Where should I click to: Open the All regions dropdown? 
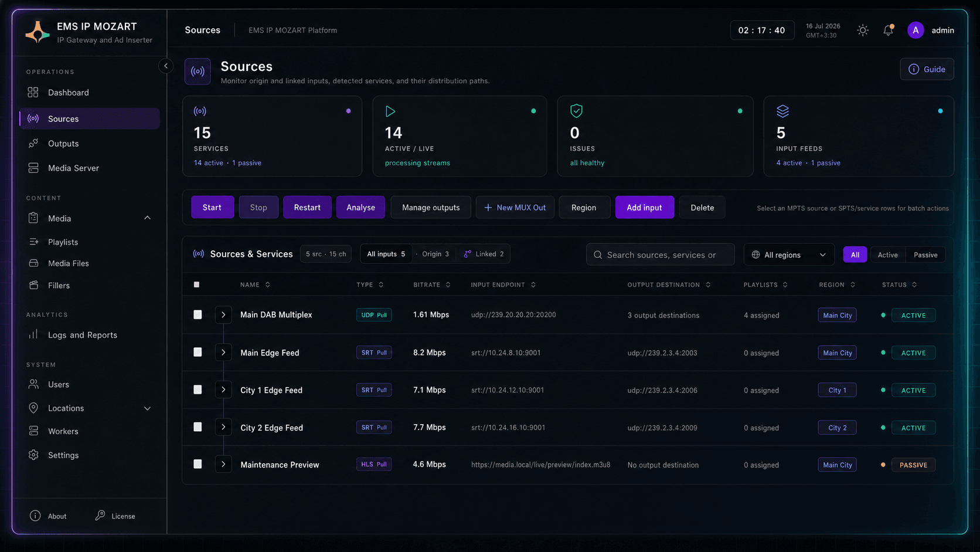[x=789, y=255]
